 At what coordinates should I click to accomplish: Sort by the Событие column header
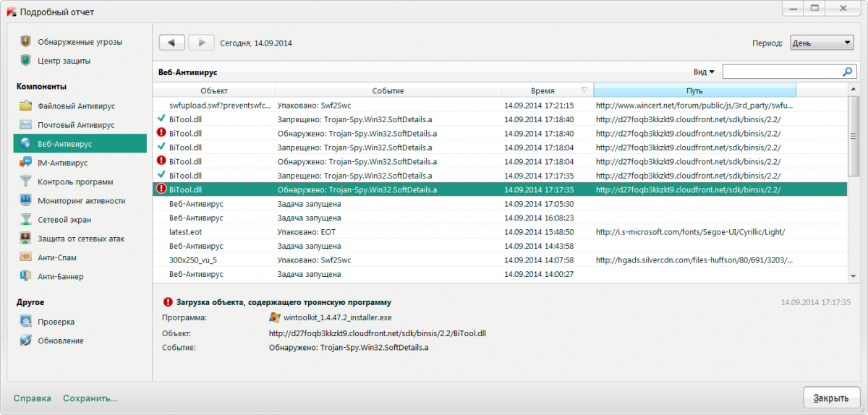click(388, 90)
